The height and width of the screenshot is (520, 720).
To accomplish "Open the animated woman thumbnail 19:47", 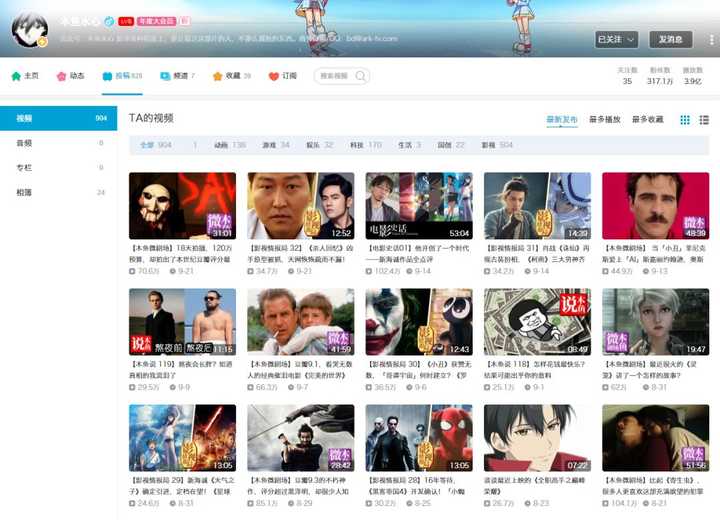I will click(x=656, y=322).
